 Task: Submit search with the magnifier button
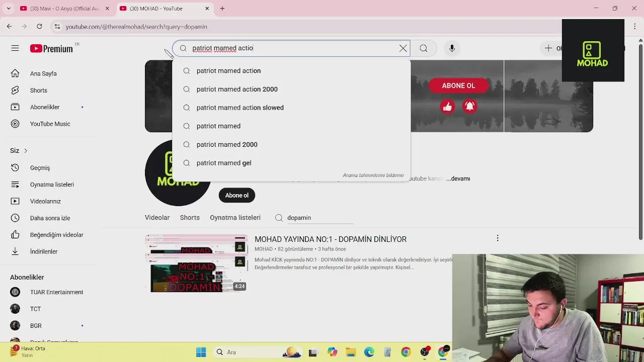pyautogui.click(x=424, y=48)
